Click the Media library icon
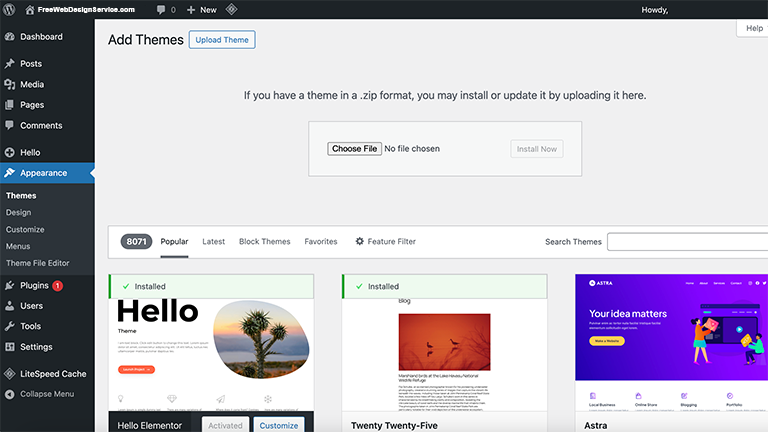768x432 pixels. point(10,84)
